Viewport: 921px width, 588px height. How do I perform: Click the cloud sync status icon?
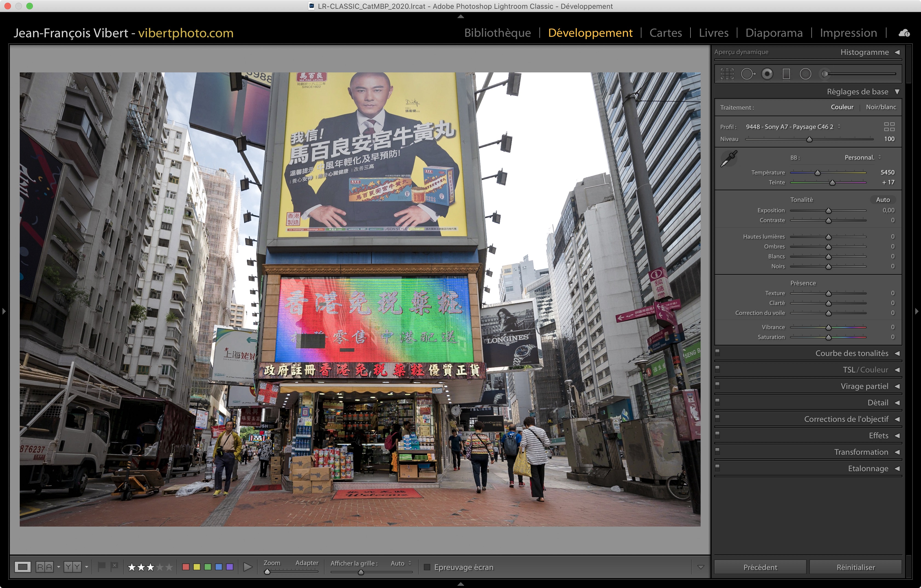click(904, 33)
